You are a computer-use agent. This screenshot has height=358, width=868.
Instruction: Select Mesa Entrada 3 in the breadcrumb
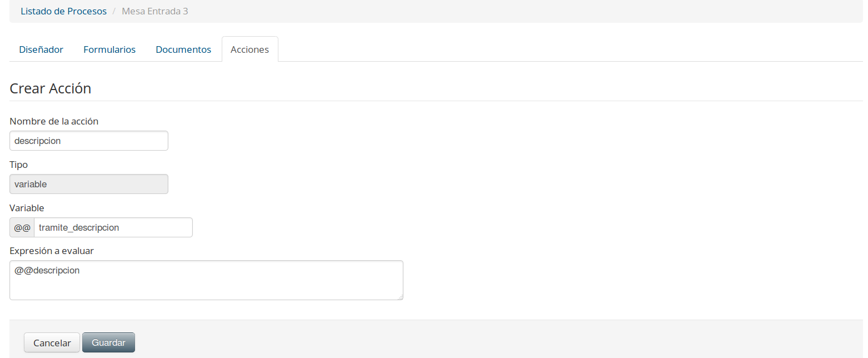point(155,11)
